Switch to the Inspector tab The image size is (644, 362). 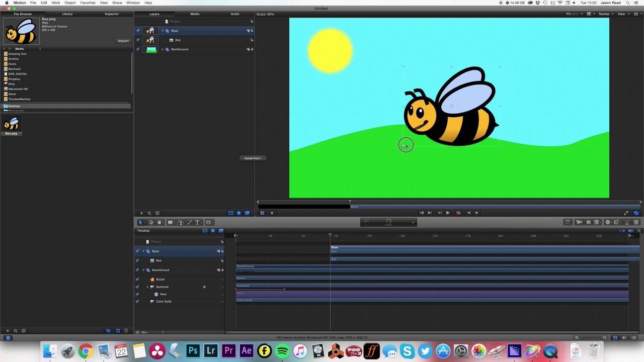point(112,14)
